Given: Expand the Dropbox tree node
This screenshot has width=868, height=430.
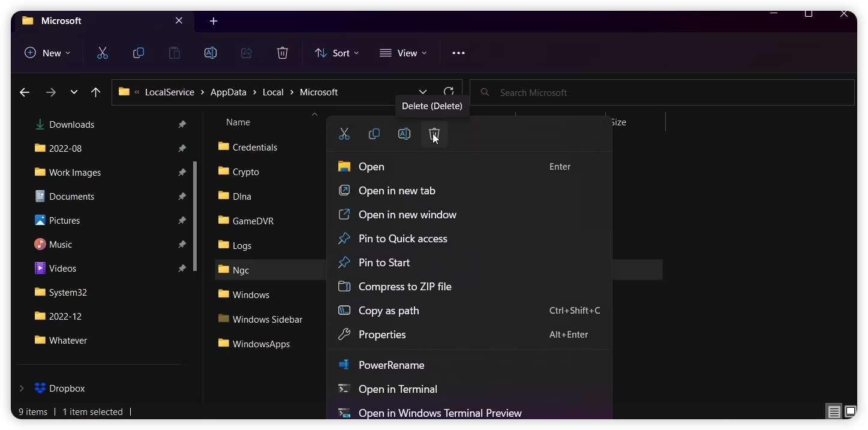Looking at the screenshot, I should 22,388.
